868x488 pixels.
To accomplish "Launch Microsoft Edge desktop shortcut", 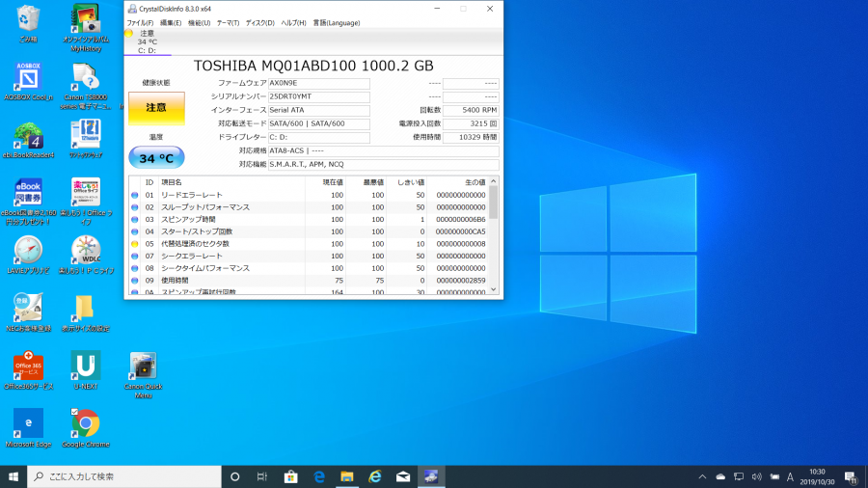I will pos(28,427).
